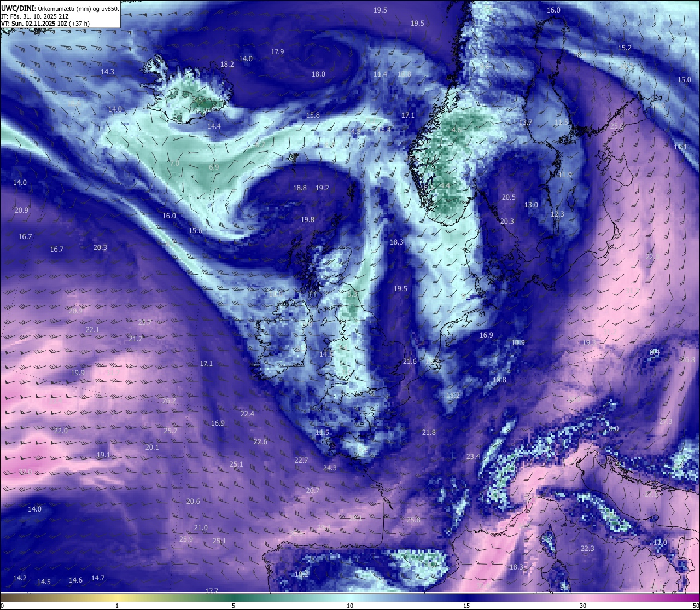Click the 14.7 value label
The image size is (700, 610).
98,578
